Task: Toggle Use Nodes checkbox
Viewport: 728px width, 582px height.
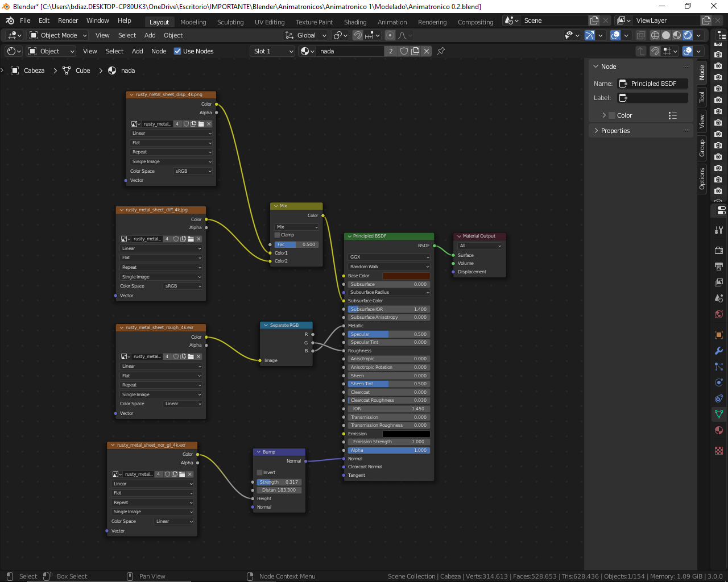Action: [x=177, y=51]
